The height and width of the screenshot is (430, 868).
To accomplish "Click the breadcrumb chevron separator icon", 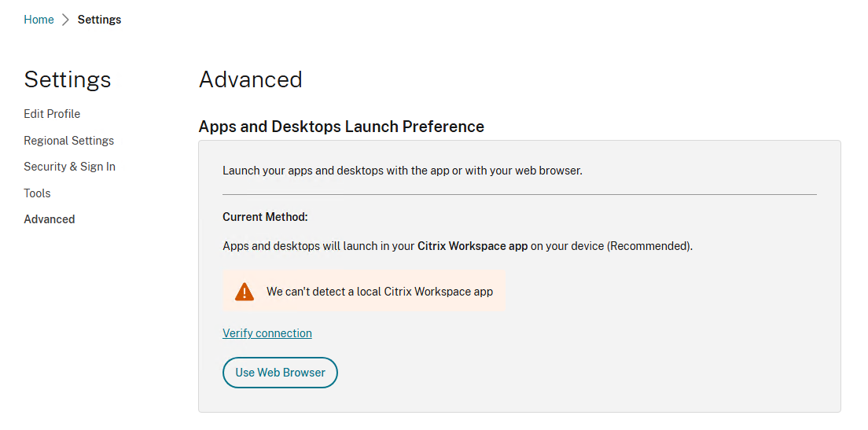I will click(66, 20).
